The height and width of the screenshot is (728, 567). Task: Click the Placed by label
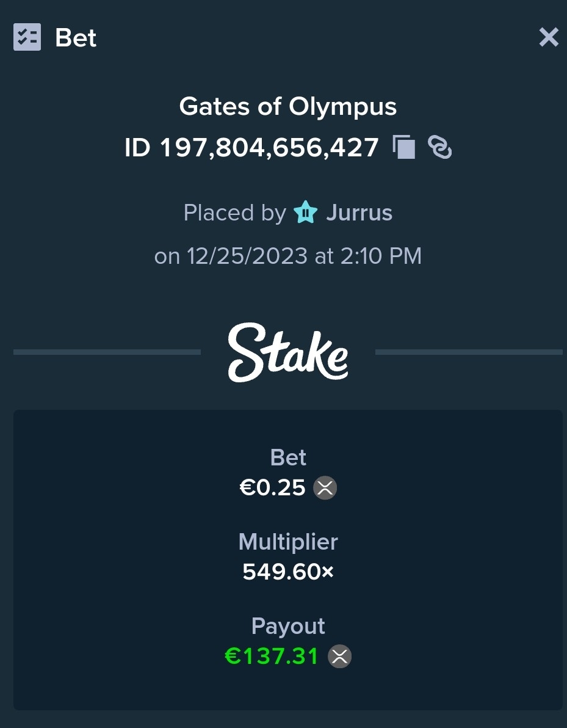click(x=235, y=213)
